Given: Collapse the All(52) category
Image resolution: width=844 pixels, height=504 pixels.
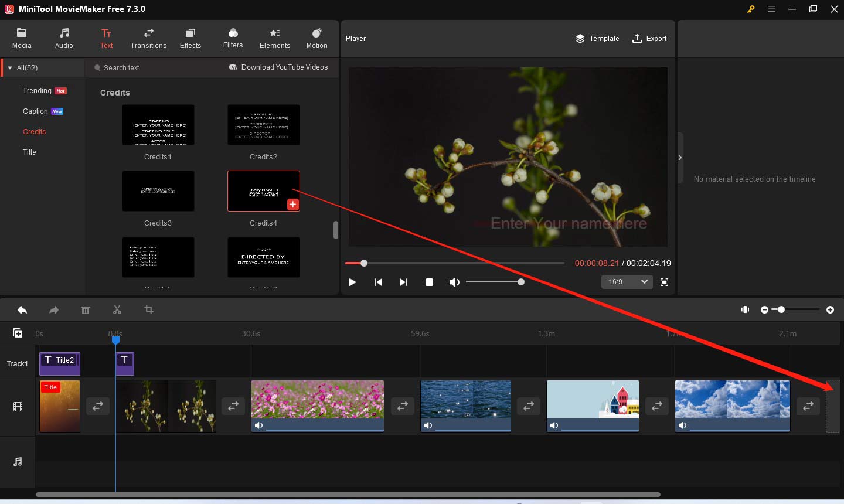Looking at the screenshot, I should (x=10, y=68).
